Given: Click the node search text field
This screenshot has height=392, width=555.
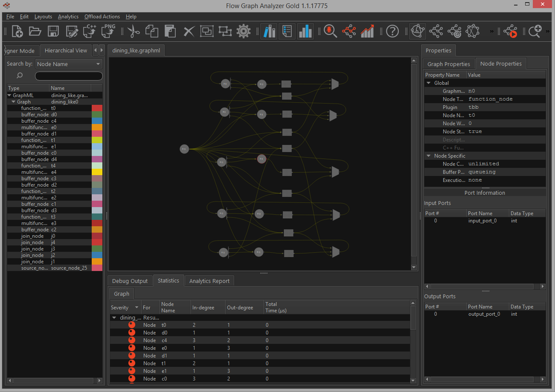Looking at the screenshot, I should pyautogui.click(x=69, y=76).
